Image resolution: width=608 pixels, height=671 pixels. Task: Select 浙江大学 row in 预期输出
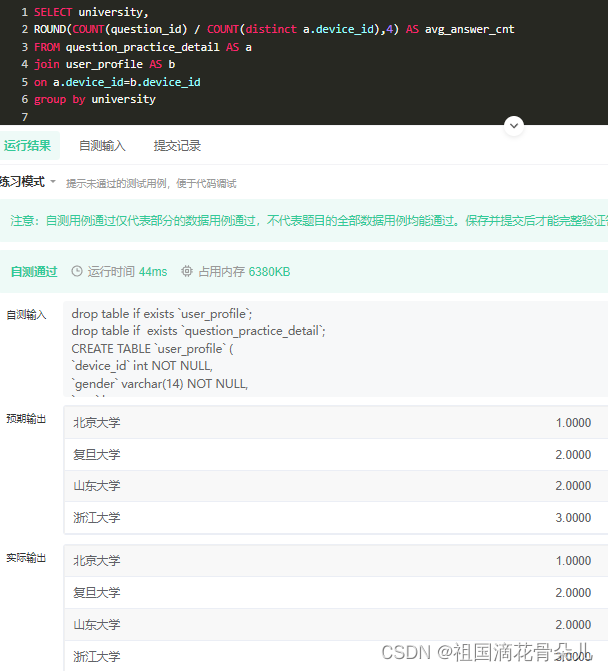pos(336,517)
